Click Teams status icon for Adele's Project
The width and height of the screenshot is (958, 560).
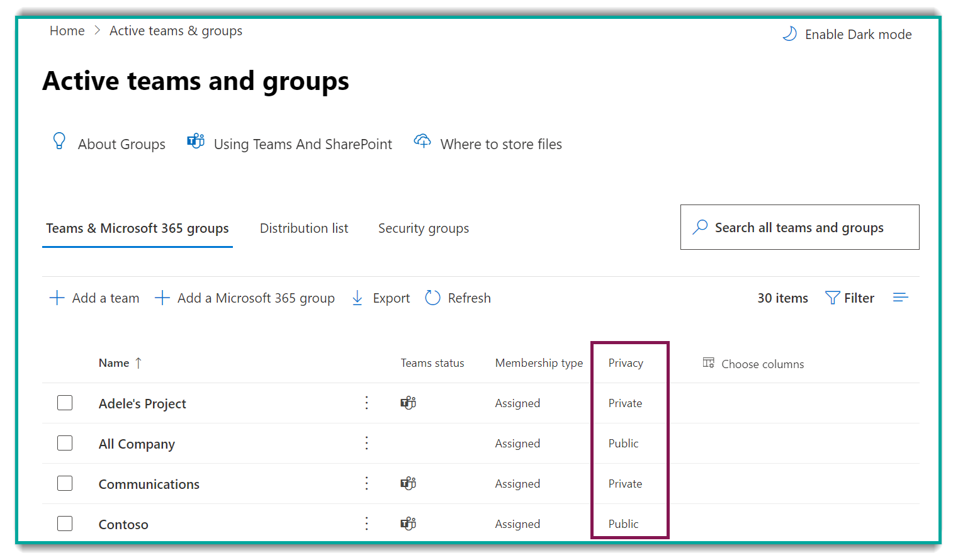pyautogui.click(x=409, y=403)
